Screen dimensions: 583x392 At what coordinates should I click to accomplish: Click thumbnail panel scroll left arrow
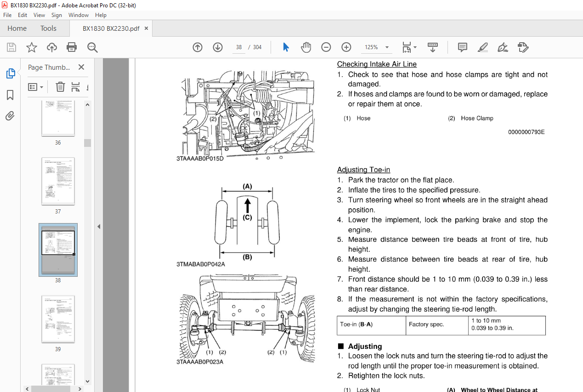(27, 388)
